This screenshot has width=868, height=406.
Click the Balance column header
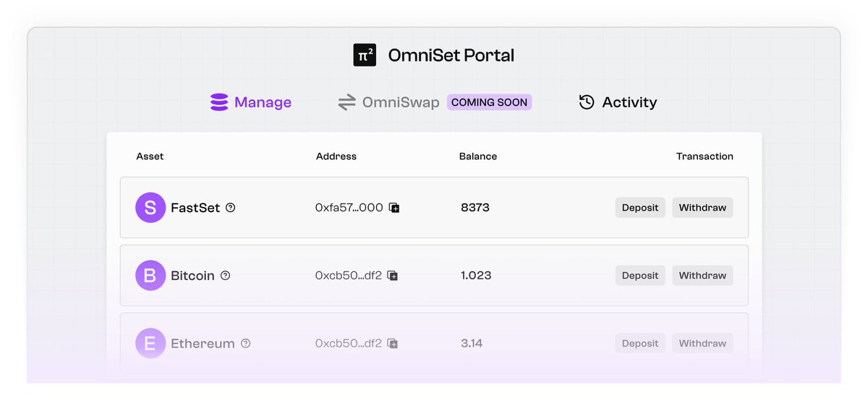(x=478, y=156)
